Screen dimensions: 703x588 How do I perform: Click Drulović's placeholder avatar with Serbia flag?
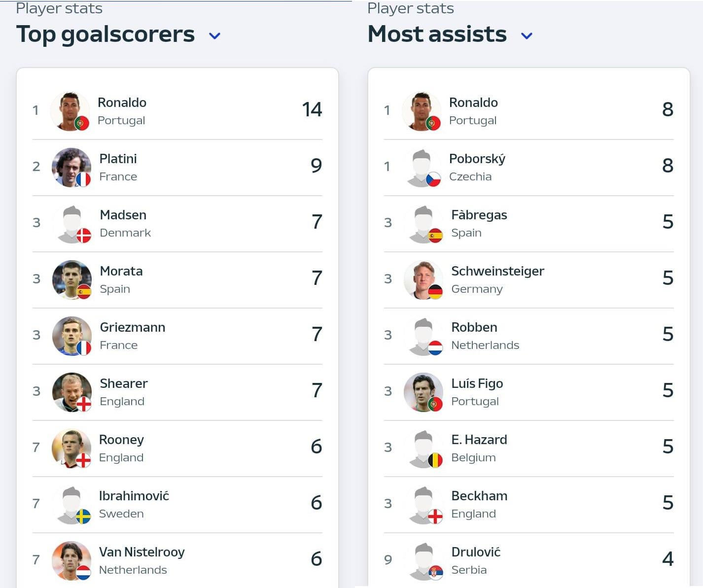pos(423,561)
